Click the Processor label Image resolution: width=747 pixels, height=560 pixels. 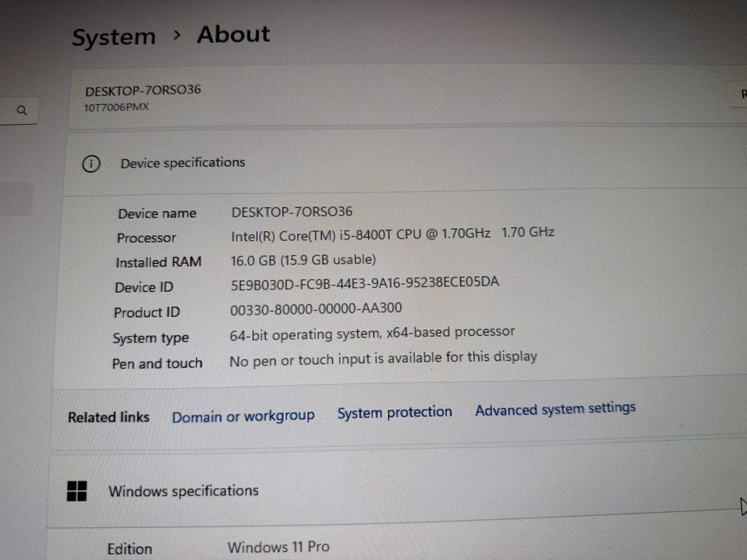click(x=147, y=238)
